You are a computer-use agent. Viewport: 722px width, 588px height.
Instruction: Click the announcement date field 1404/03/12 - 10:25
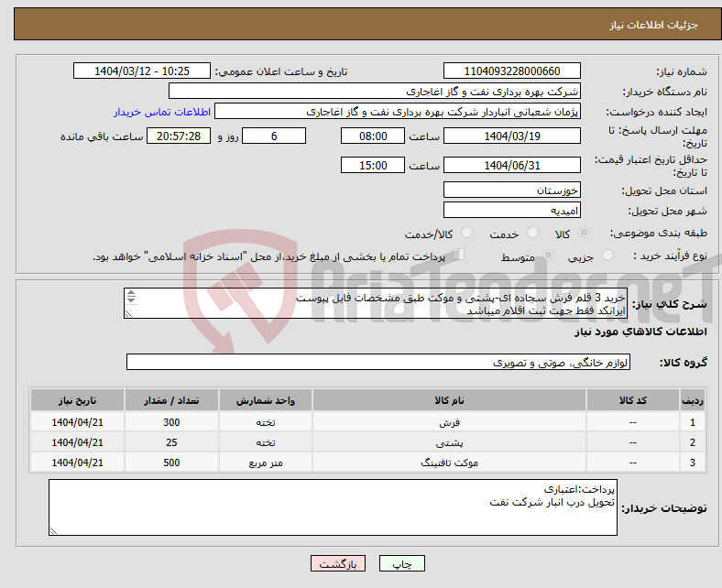(142, 71)
